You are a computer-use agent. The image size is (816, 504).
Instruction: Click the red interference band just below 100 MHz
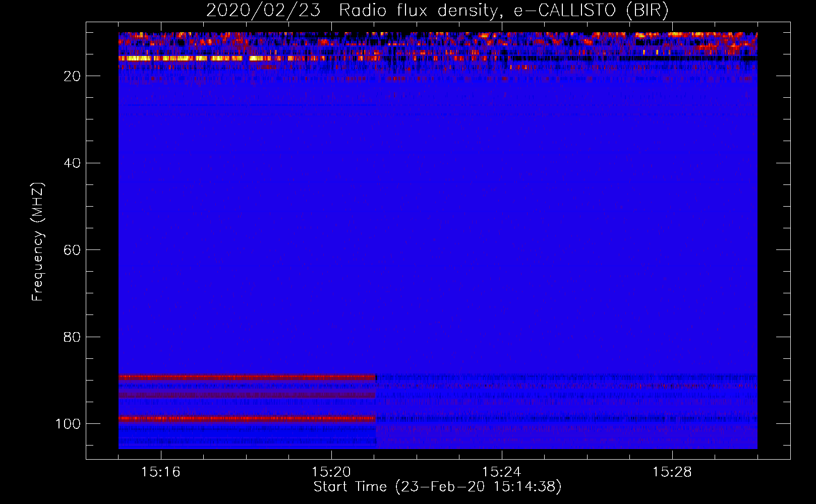[247, 418]
